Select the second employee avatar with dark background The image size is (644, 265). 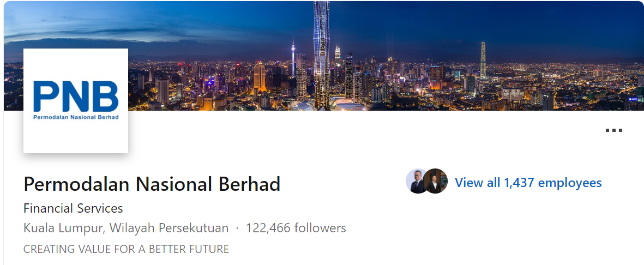pos(436,181)
